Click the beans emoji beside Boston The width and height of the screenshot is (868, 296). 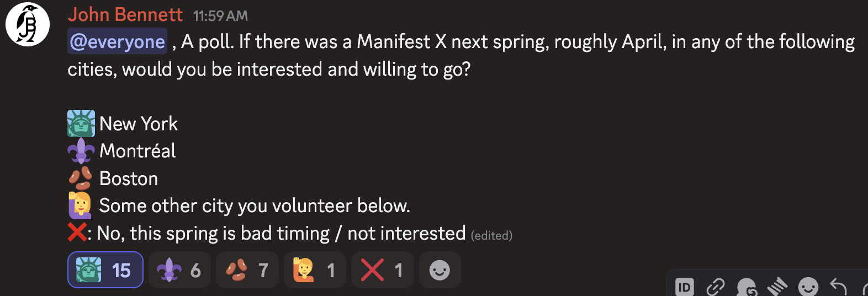click(x=81, y=178)
